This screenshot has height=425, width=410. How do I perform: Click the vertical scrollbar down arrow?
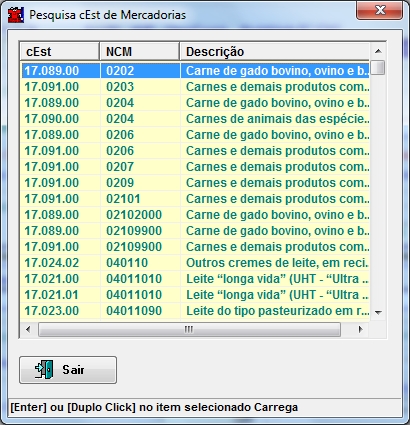pyautogui.click(x=378, y=312)
